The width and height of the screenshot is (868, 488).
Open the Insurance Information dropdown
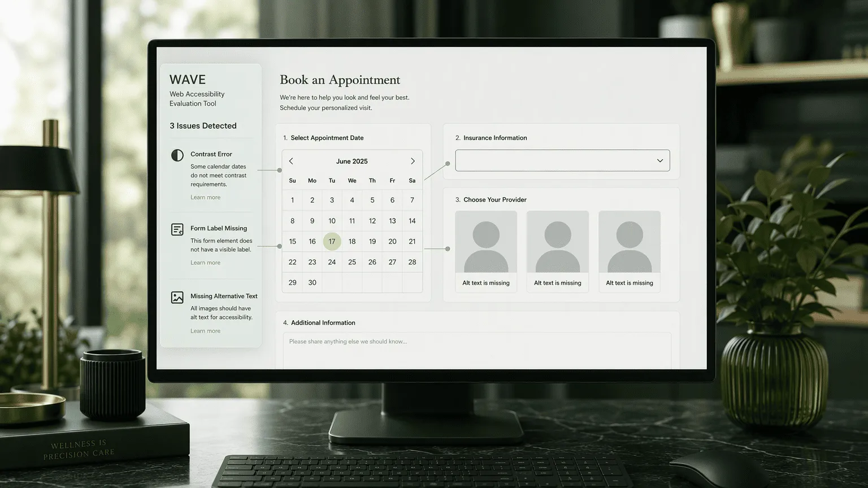562,160
